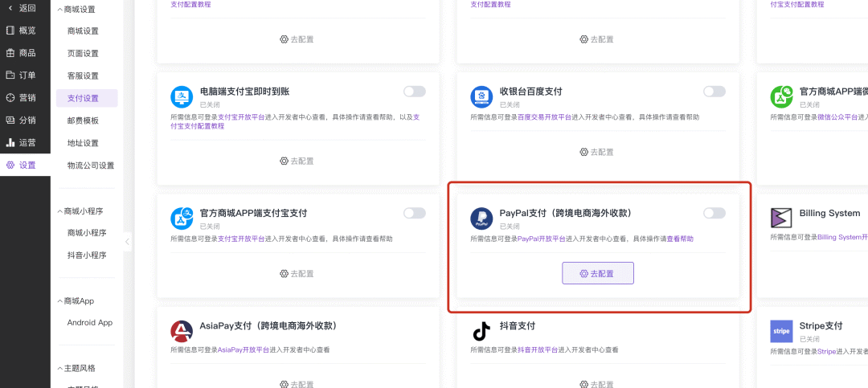Collapse the 商城小程序 group
The image size is (868, 388).
click(60, 211)
